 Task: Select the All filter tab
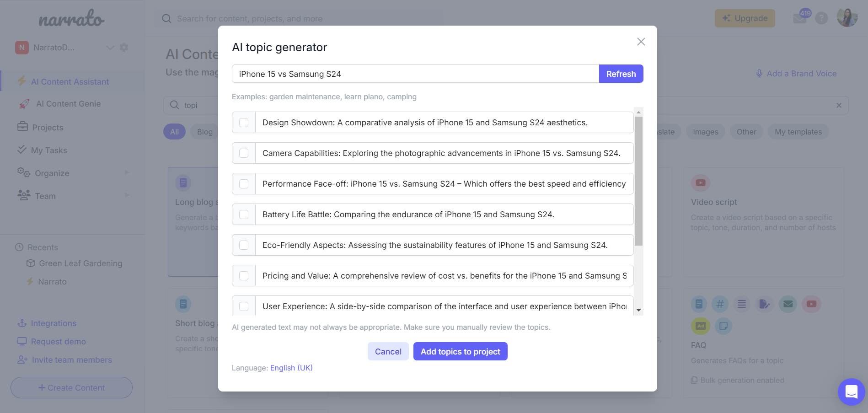pos(174,132)
